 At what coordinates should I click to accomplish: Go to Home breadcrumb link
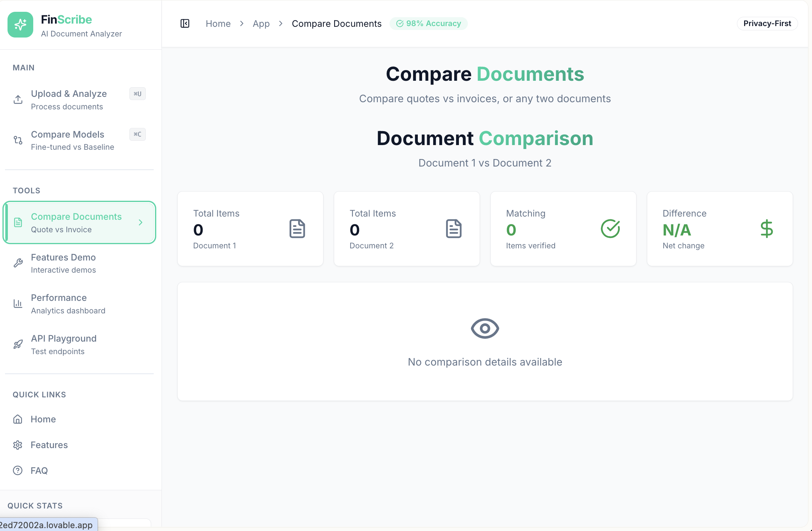point(218,24)
